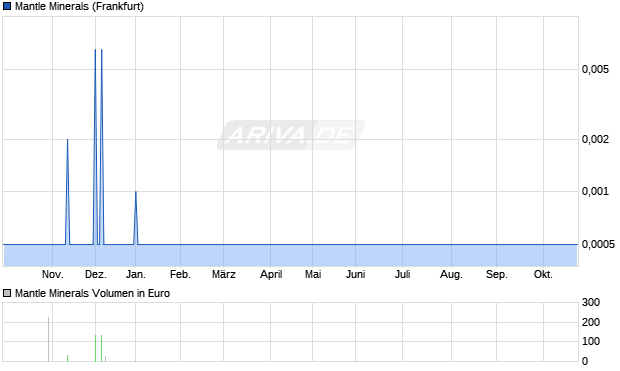The image size is (620, 371).
Task: Select the 'Jan.' month label
Action: (136, 274)
